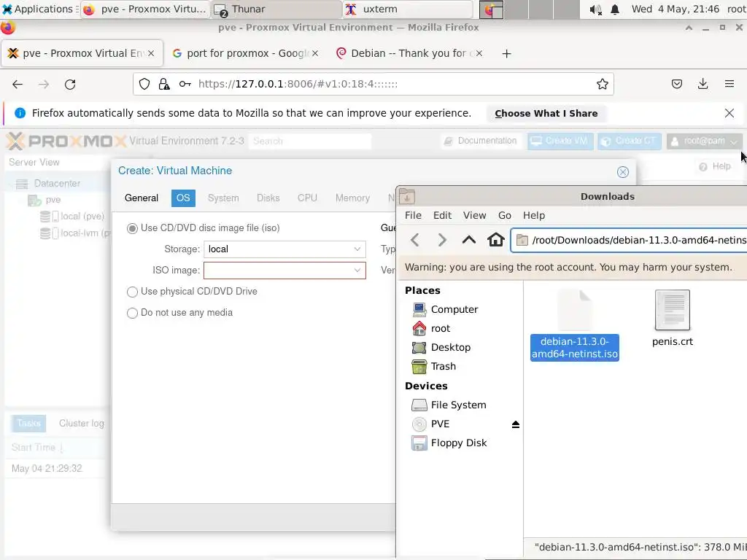Viewport: 747px width, 560px height.
Task: Go to parent folder in Thunar
Action: [469, 239]
